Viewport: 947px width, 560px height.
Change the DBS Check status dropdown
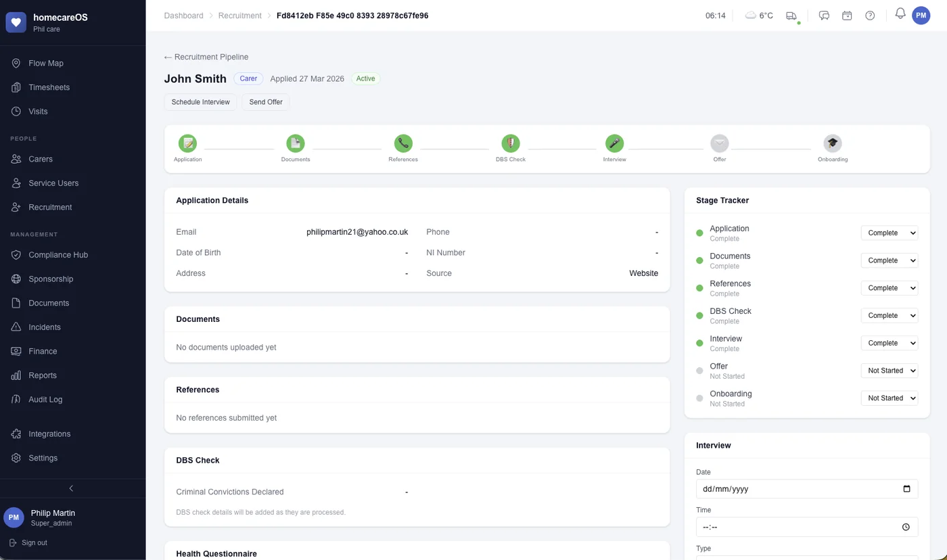click(890, 316)
